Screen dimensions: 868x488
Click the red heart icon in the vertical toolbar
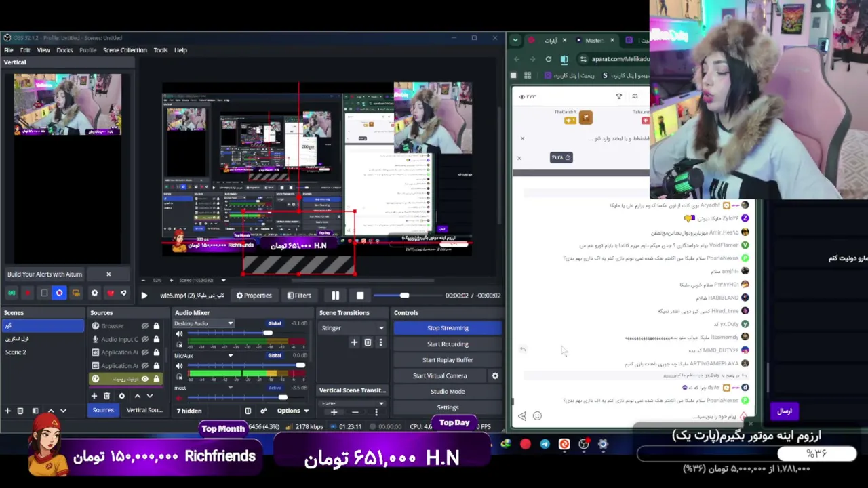coord(111,293)
